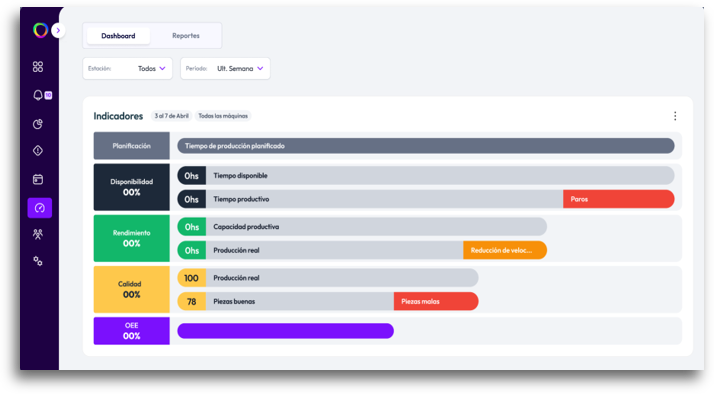Screen dimensions: 714x394
Task: Click the colorful ring logo
Action: [40, 30]
